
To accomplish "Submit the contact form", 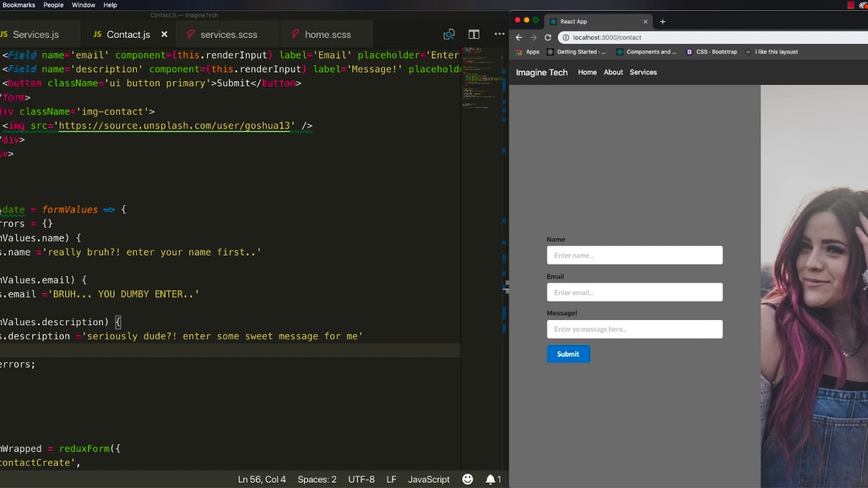I will click(x=568, y=354).
